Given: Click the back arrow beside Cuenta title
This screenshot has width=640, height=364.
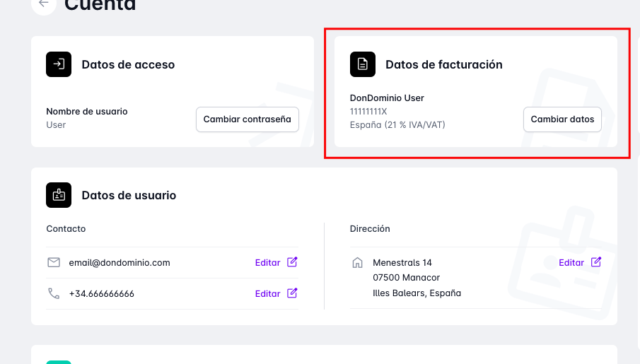Looking at the screenshot, I should tap(44, 4).
